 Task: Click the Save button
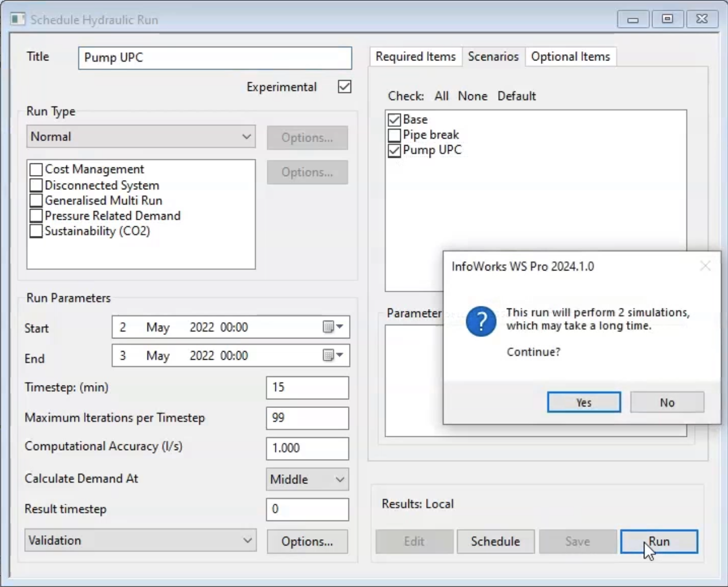tap(577, 542)
